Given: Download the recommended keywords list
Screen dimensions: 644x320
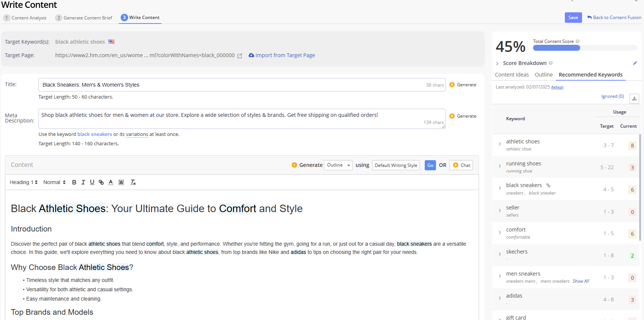Looking at the screenshot, I should [634, 99].
